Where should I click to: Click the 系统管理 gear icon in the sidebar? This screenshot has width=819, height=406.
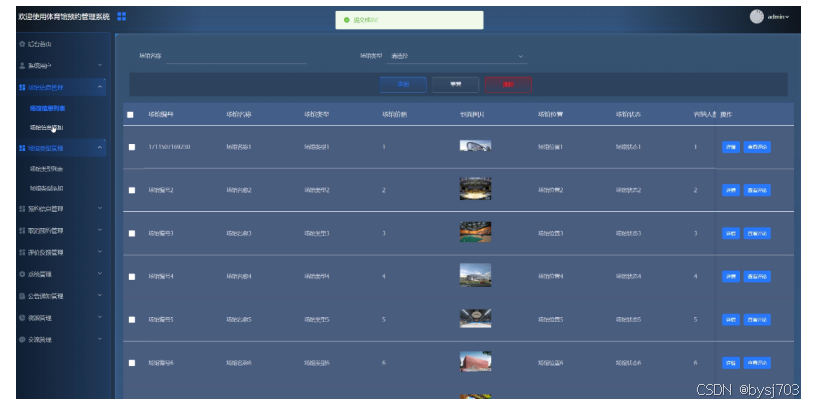tap(22, 274)
